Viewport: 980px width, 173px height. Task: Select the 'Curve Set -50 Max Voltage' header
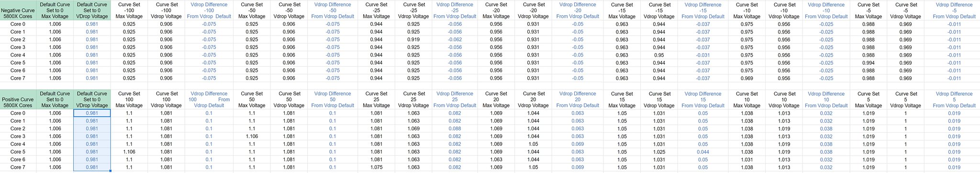(x=252, y=10)
